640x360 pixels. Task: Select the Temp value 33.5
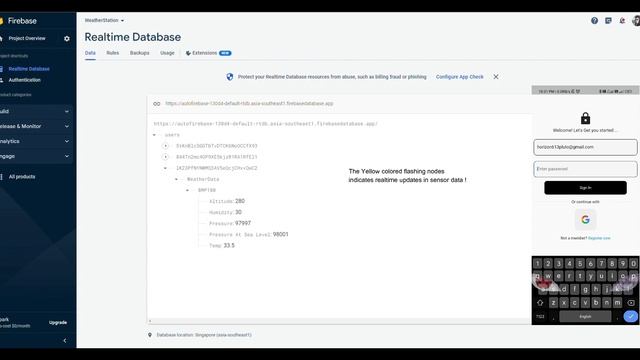click(229, 245)
